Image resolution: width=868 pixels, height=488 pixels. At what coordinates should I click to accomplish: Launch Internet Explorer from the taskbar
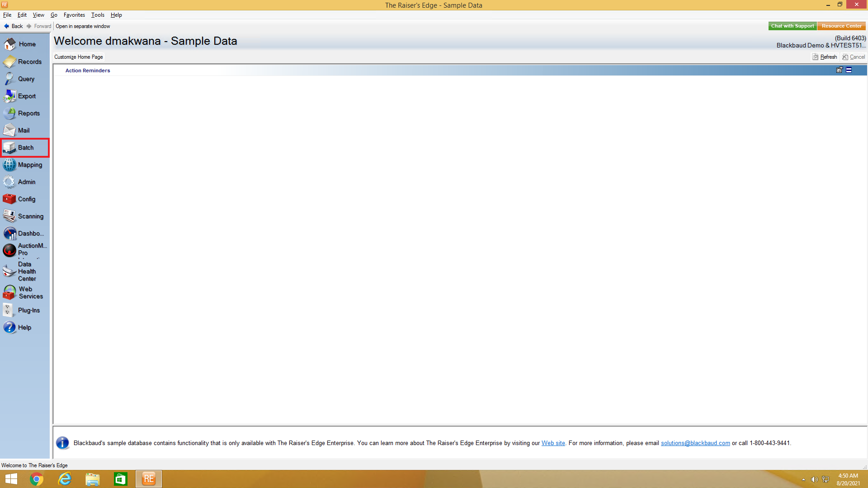pos(65,479)
